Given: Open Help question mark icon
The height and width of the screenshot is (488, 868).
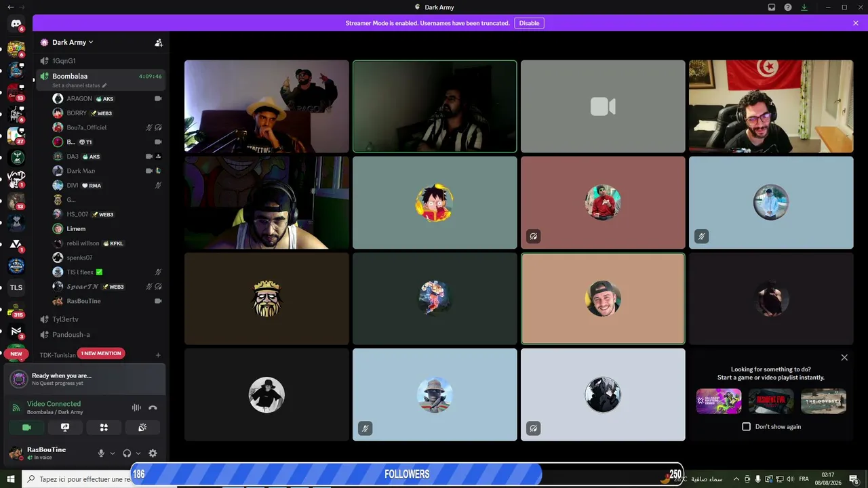Looking at the screenshot, I should tap(788, 7).
